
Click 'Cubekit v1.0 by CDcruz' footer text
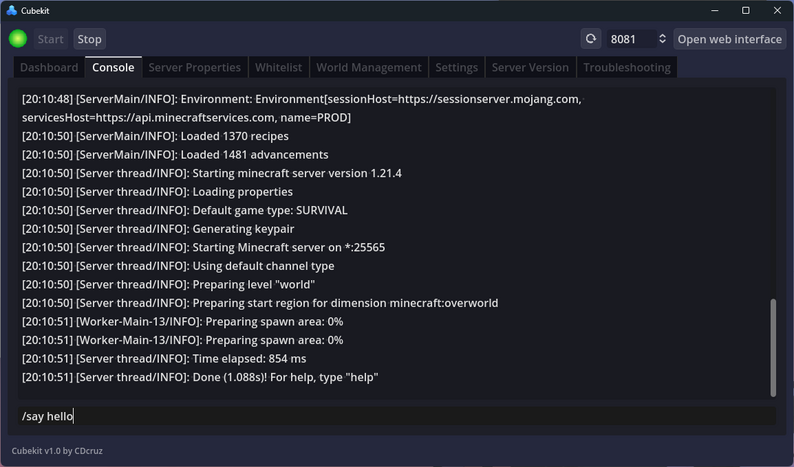point(57,451)
